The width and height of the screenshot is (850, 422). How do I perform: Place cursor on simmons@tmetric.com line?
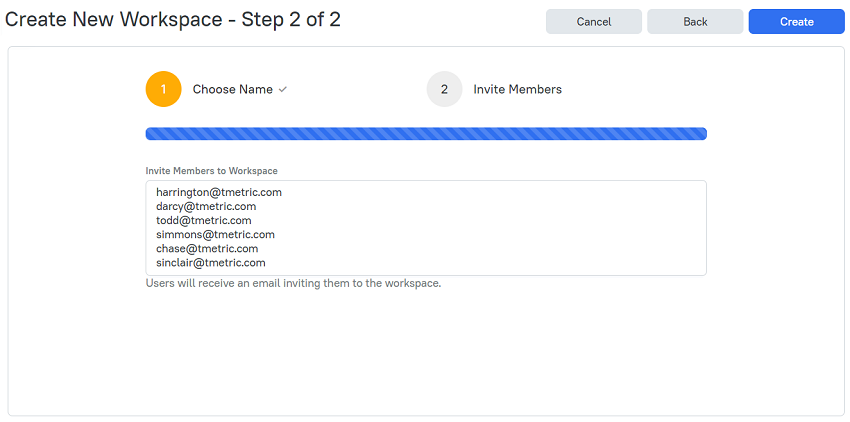tap(215, 235)
